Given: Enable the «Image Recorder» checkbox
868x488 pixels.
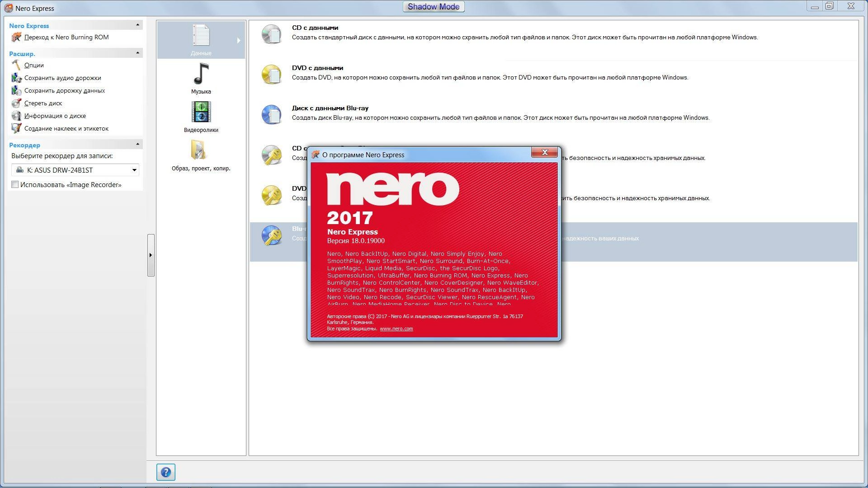Looking at the screenshot, I should (15, 184).
